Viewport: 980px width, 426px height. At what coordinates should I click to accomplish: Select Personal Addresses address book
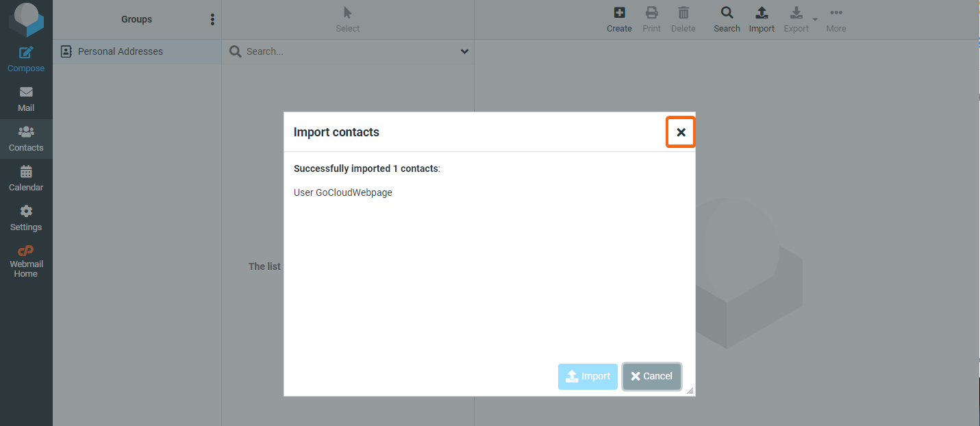tap(137, 51)
